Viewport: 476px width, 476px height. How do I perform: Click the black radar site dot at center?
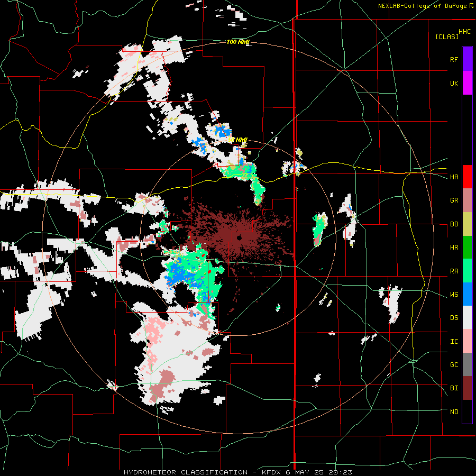[x=239, y=237]
